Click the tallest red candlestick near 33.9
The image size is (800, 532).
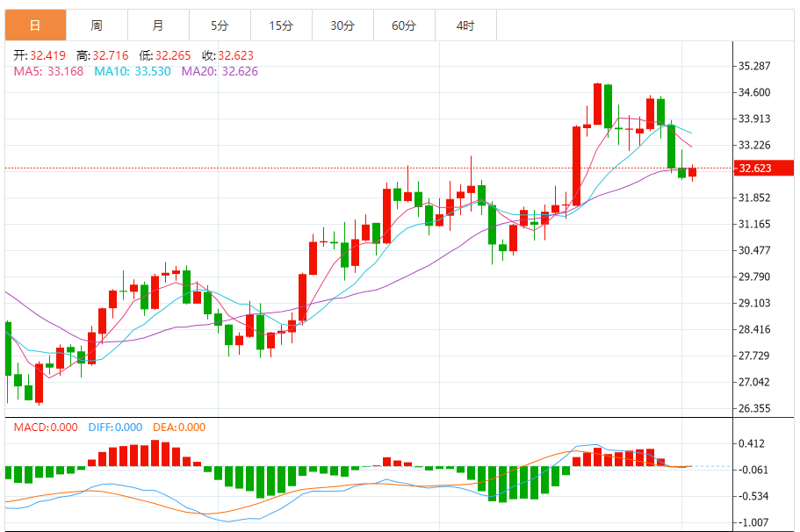(x=577, y=166)
